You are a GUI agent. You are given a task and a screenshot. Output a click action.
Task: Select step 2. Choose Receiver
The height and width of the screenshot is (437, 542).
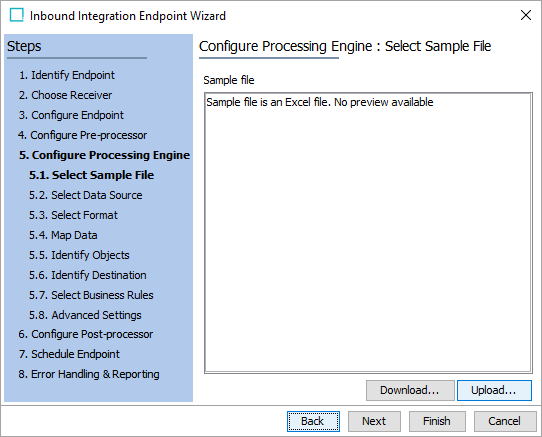pyautogui.click(x=65, y=95)
